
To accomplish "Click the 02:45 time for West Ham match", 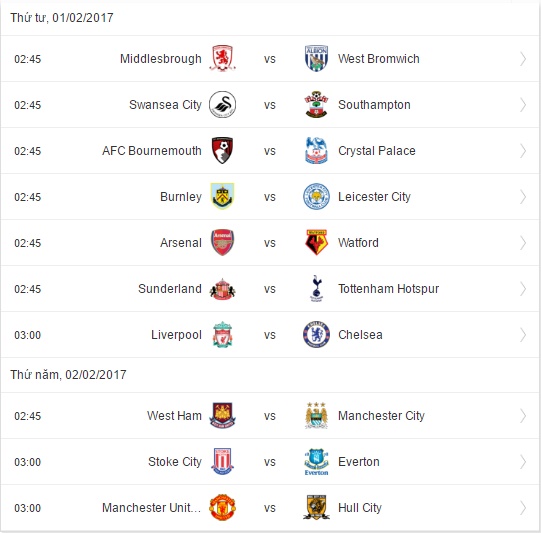I will coord(28,416).
